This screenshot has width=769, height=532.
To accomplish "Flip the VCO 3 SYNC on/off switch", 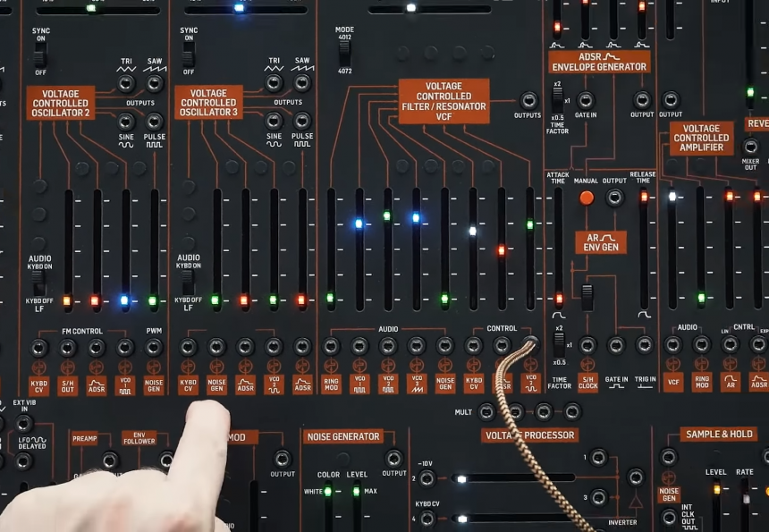I will [x=189, y=55].
